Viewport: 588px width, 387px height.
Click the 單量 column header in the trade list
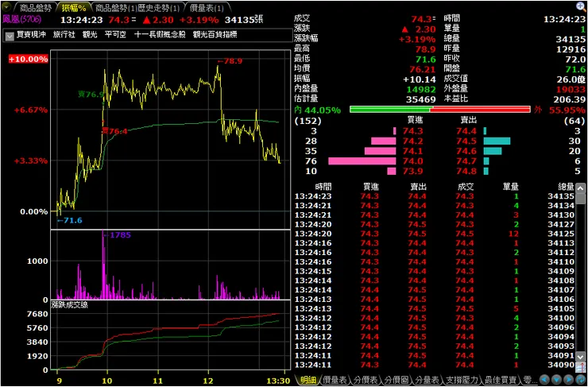click(510, 187)
